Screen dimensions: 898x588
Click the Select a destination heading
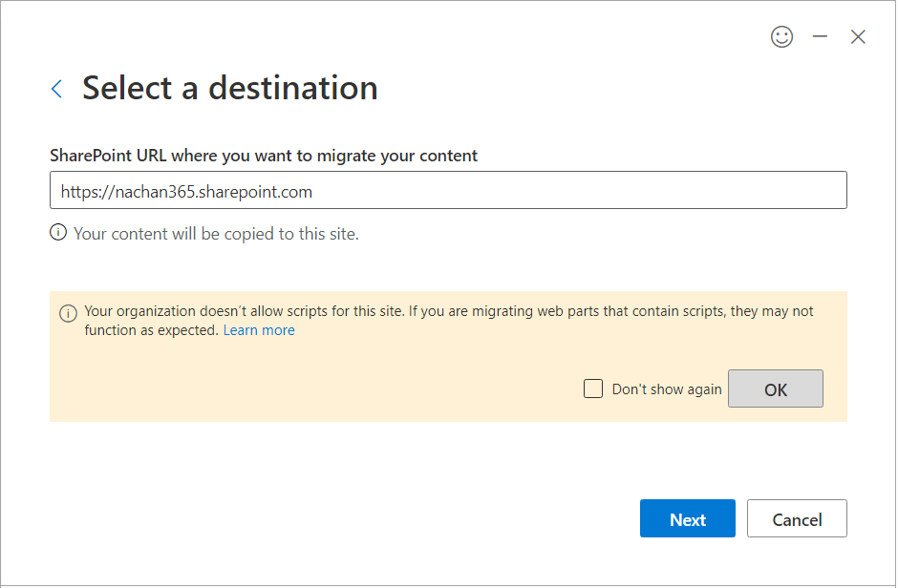pyautogui.click(x=229, y=88)
